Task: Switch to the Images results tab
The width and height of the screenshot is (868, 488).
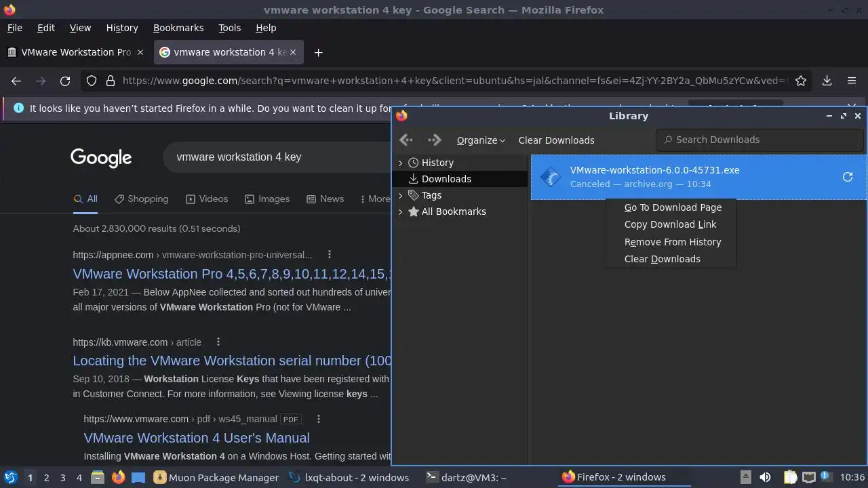Action: pos(267,199)
